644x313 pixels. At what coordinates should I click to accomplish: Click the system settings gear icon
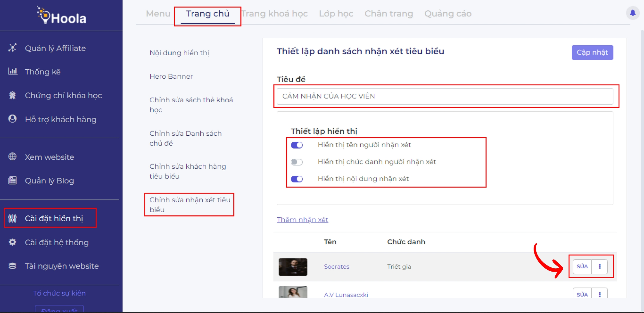click(x=12, y=242)
